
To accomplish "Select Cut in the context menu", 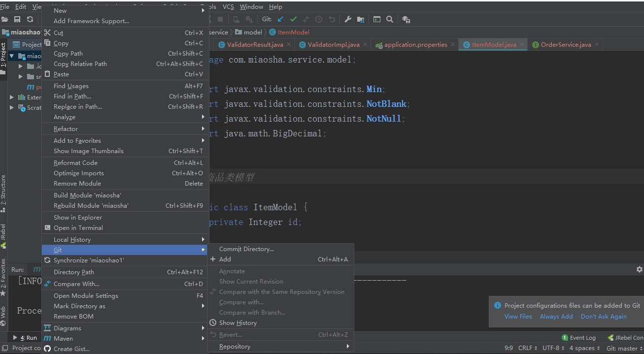I will point(123,32).
